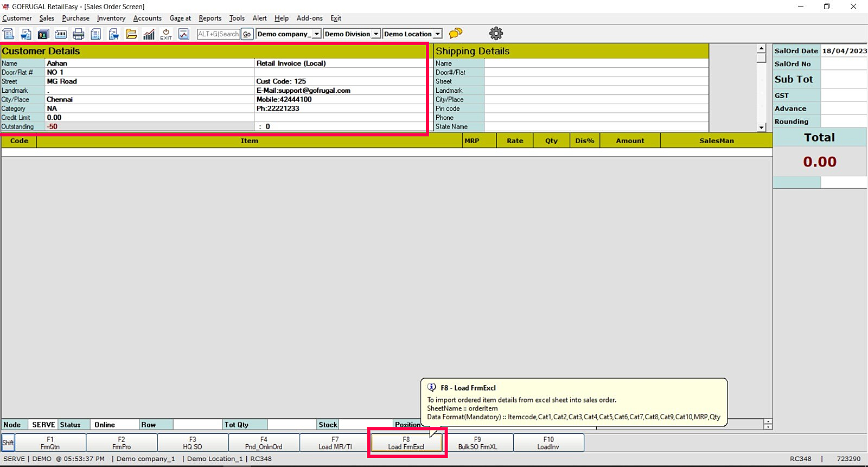Click the F8 Load FrmExcl button
The width and height of the screenshot is (868, 467).
(x=406, y=443)
